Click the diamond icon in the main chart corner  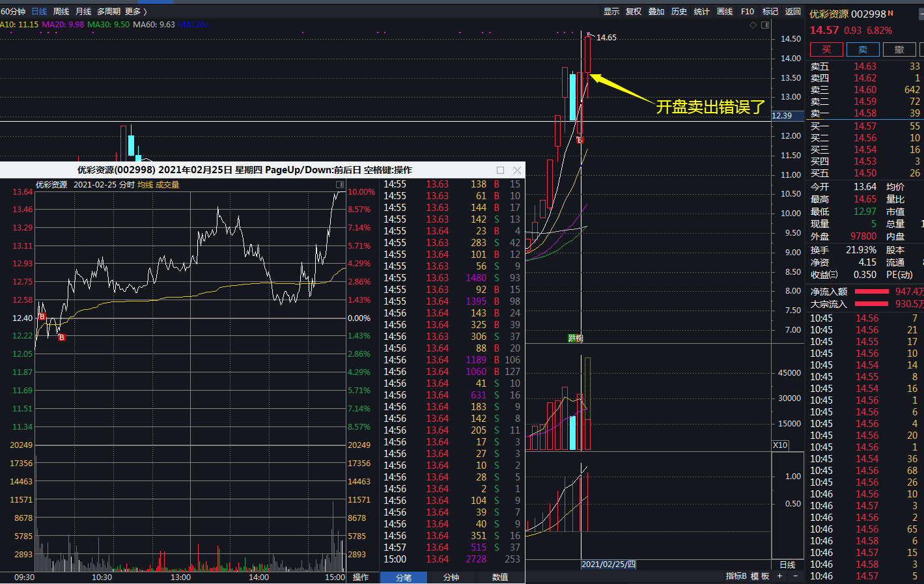pos(753,25)
